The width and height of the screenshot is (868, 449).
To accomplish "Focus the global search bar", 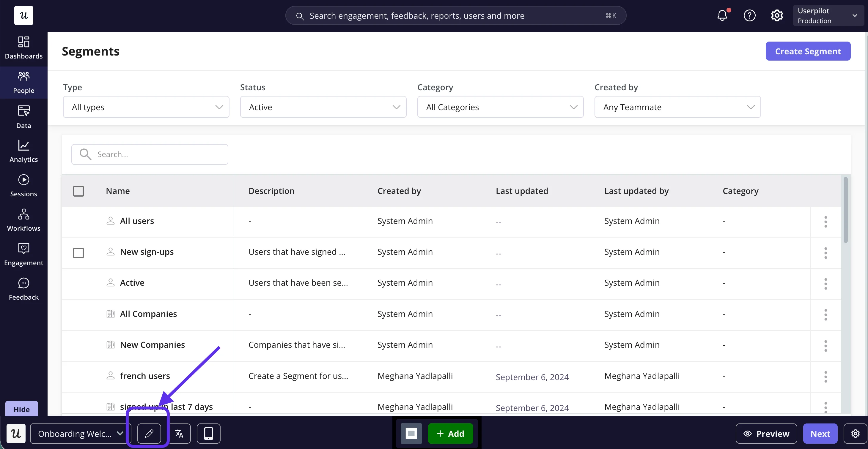I will [x=456, y=15].
